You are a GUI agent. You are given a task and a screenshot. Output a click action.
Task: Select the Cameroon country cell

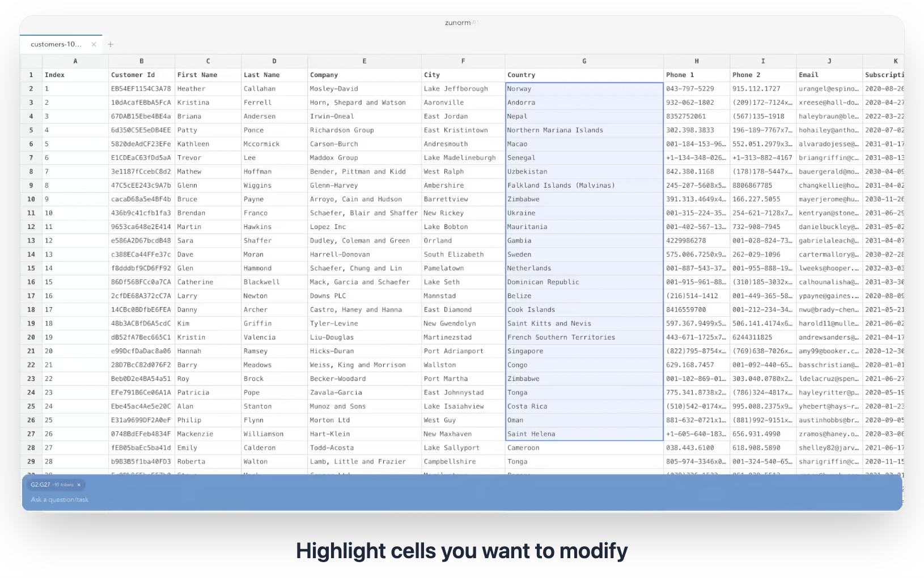point(584,448)
